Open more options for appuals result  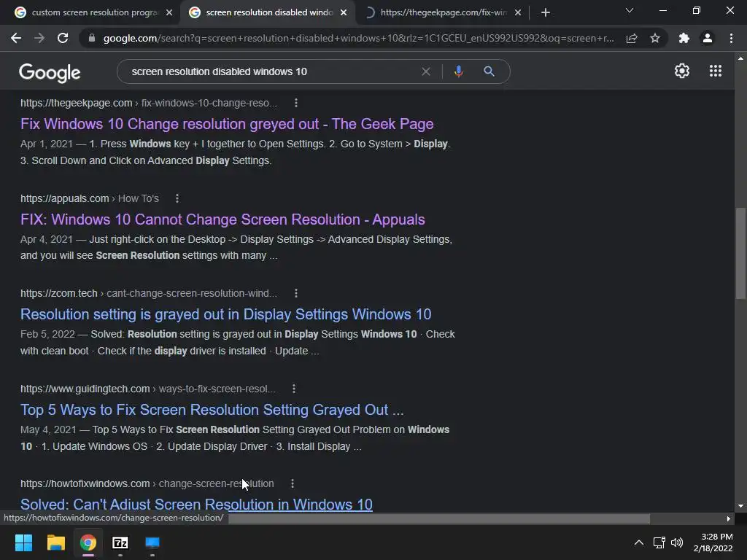coord(177,198)
